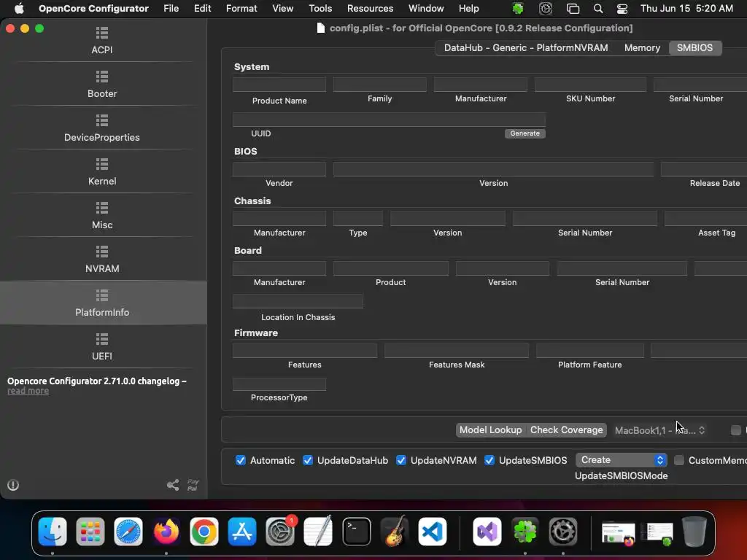Open Visual Studio (purple) from the Dock
The height and width of the screenshot is (560, 747).
coord(487,531)
